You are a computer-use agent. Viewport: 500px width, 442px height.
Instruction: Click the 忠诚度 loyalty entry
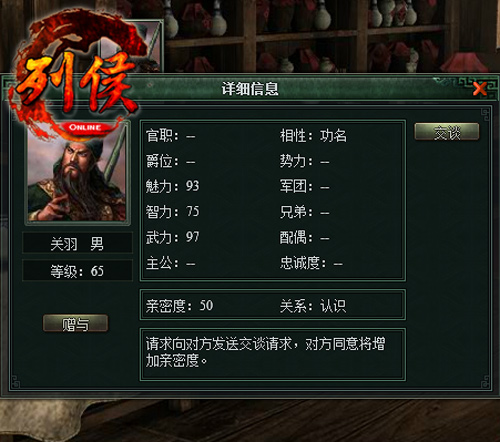(x=311, y=263)
